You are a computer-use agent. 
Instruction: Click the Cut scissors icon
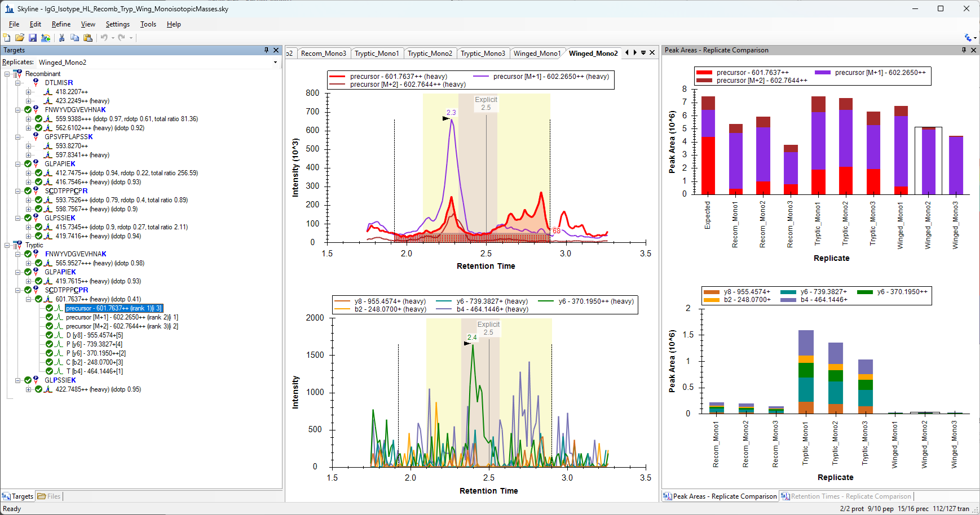coord(61,38)
